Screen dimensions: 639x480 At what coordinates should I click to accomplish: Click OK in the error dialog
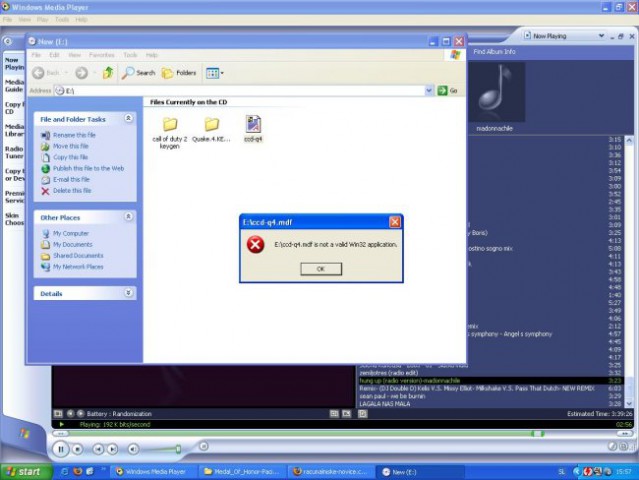(321, 269)
